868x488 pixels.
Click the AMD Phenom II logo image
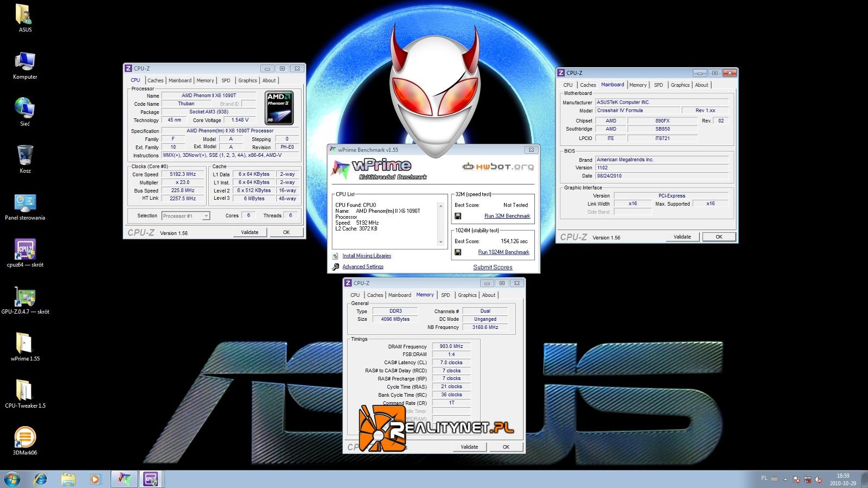(279, 107)
